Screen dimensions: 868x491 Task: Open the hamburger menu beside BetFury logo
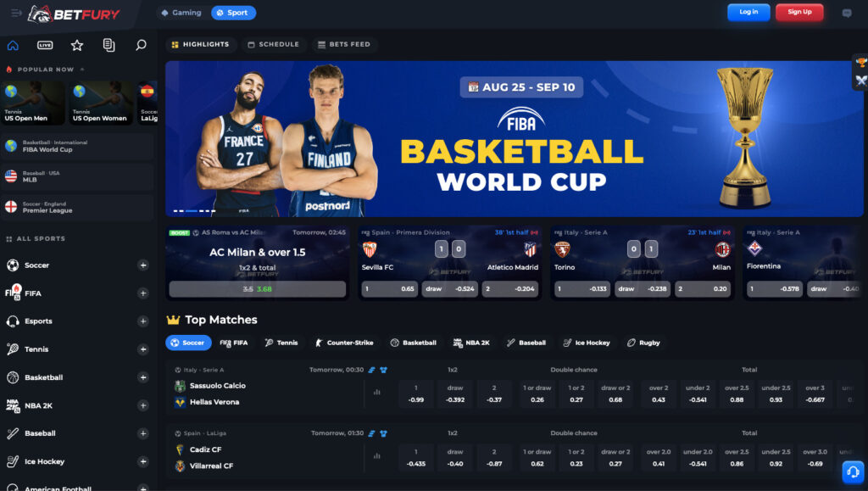(16, 13)
